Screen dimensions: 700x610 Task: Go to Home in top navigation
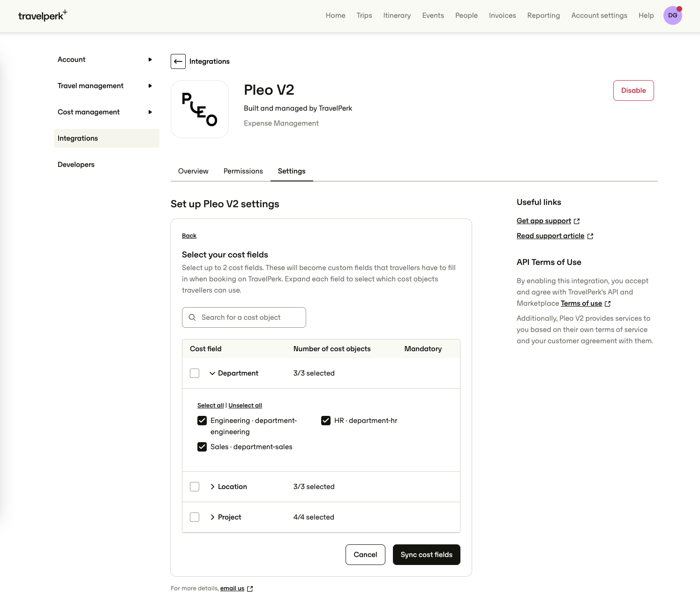pos(336,15)
